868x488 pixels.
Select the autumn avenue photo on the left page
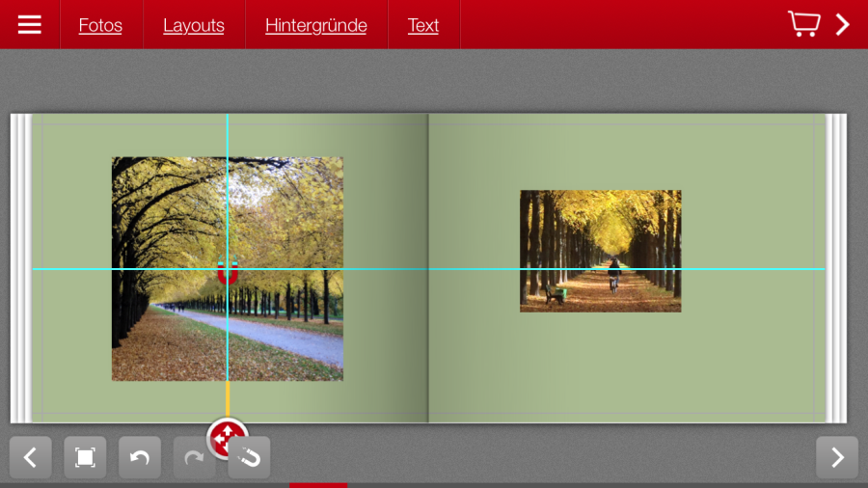[x=228, y=269]
